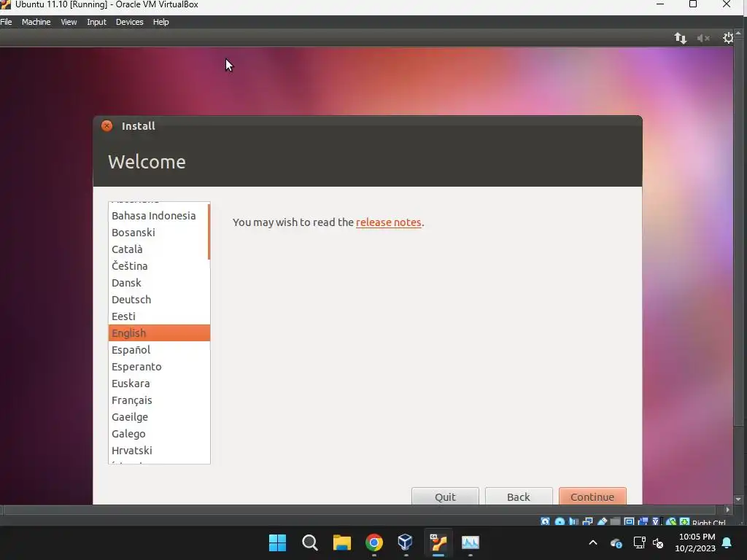Click the VM window vertical scrollbar up arrow
This screenshot has width=747, height=560.
(x=738, y=34)
